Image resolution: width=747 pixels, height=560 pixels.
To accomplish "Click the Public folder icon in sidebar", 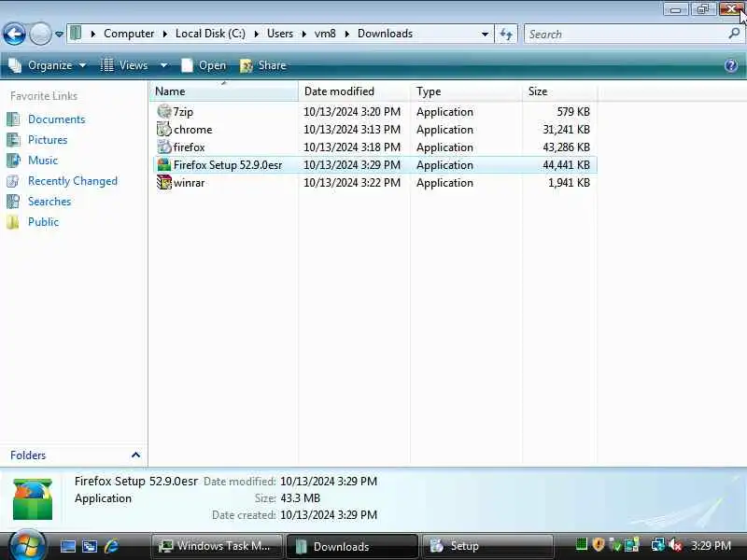I will (13, 222).
